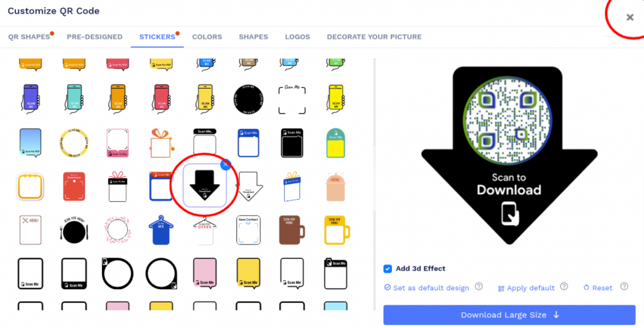Close the Customize QR Code dialog
This screenshot has width=644, height=328.
(x=630, y=17)
